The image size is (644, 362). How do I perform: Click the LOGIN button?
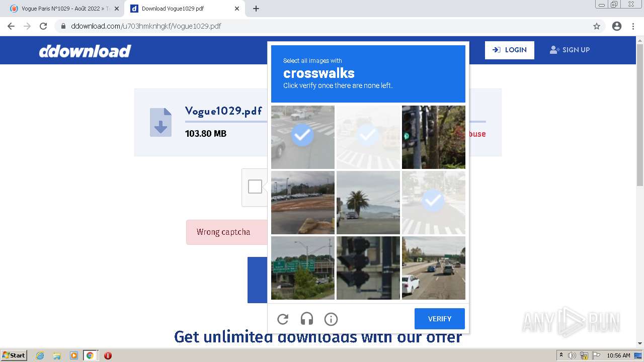click(510, 50)
